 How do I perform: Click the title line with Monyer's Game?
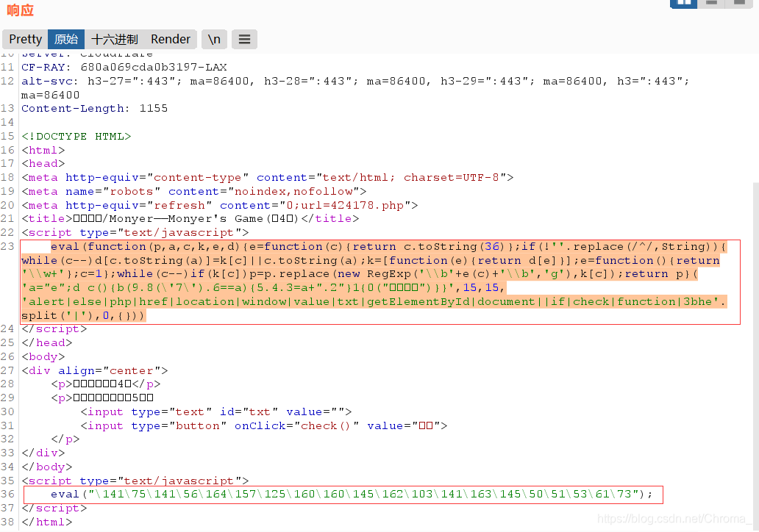tap(190, 218)
